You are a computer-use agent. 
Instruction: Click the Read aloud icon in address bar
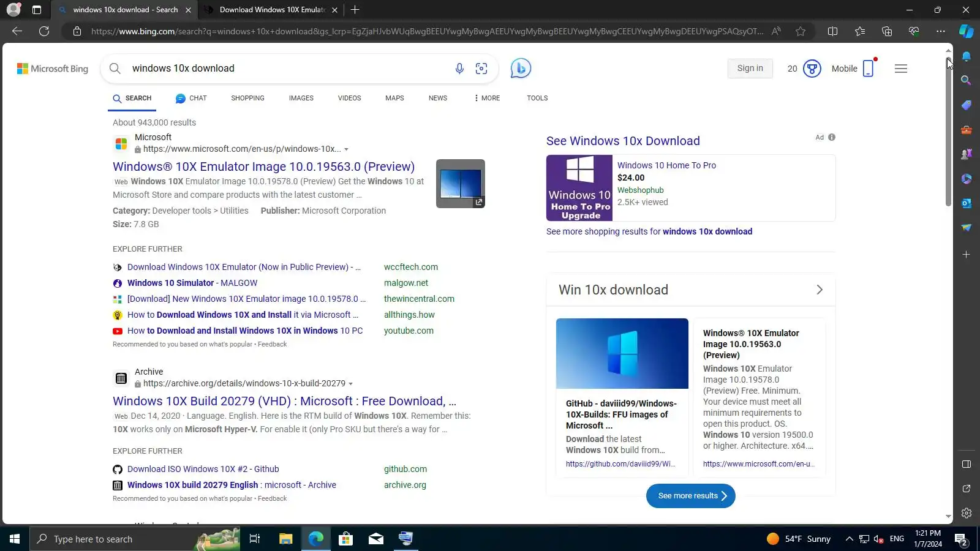click(776, 31)
